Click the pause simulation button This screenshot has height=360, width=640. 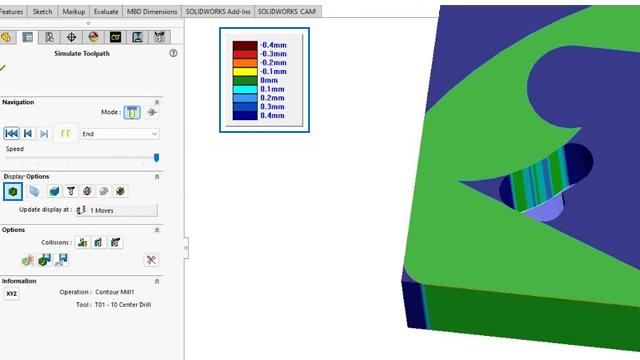(x=65, y=133)
